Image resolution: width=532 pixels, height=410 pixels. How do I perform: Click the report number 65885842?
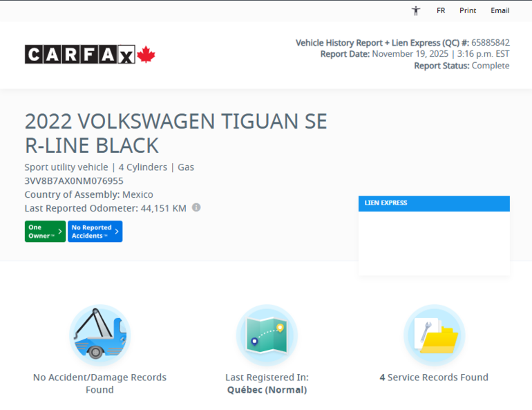pos(491,43)
